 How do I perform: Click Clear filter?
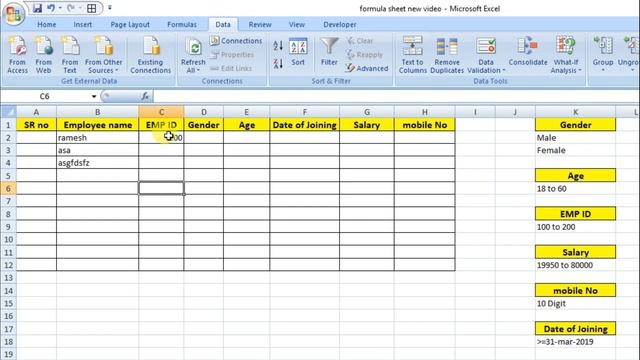click(360, 41)
